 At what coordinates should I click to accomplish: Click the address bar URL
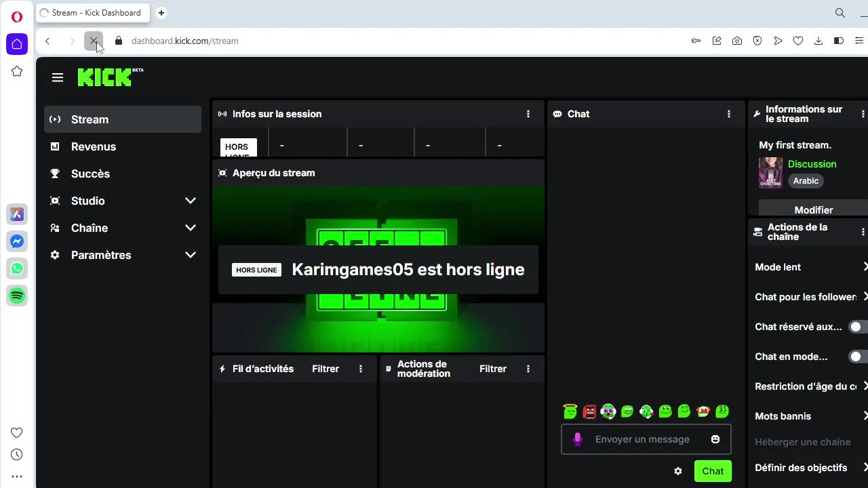coord(185,41)
